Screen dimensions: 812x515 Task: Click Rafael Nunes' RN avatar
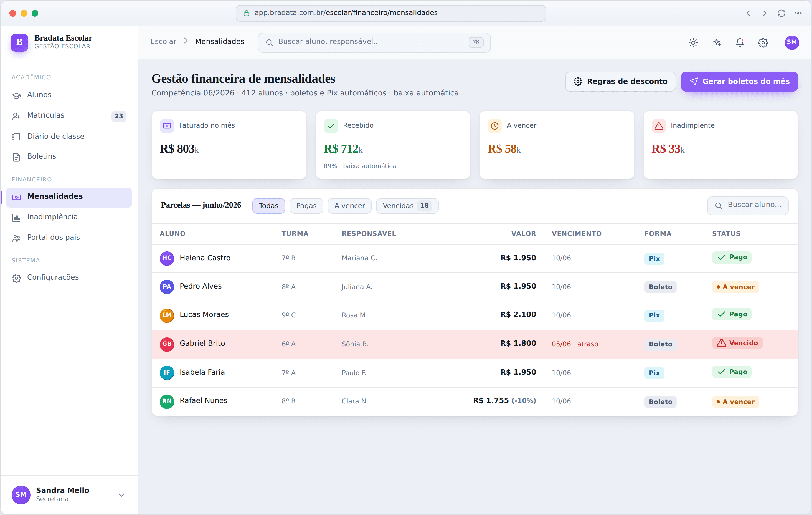(x=167, y=402)
